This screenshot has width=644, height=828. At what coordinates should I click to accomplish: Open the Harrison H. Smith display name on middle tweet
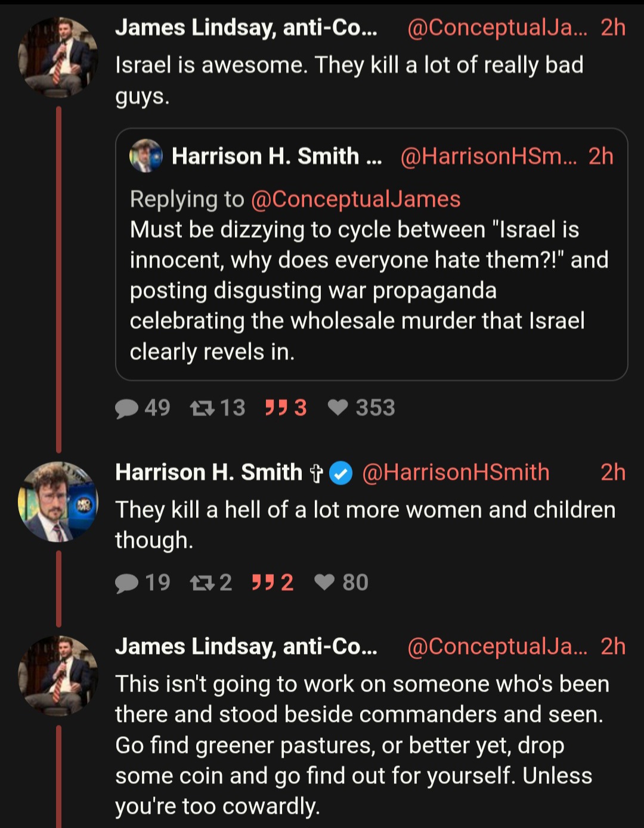pos(209,472)
